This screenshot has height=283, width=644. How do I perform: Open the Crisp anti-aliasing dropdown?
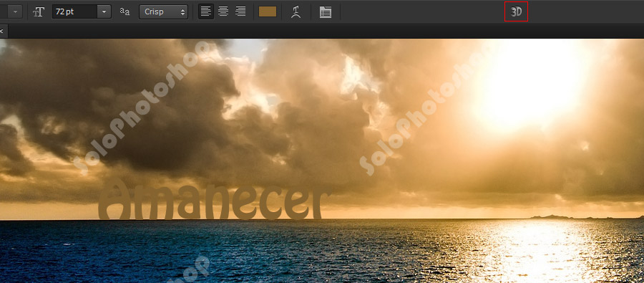coord(163,11)
